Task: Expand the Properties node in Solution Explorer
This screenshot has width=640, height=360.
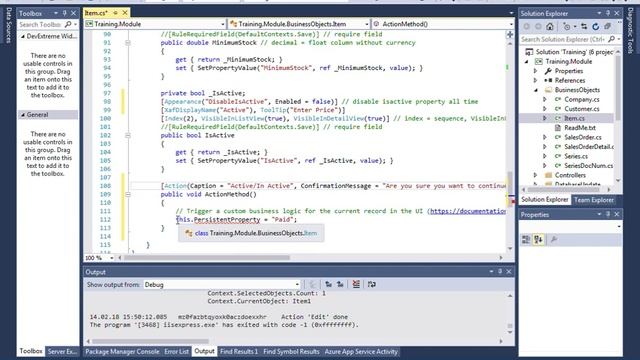Action: click(536, 71)
